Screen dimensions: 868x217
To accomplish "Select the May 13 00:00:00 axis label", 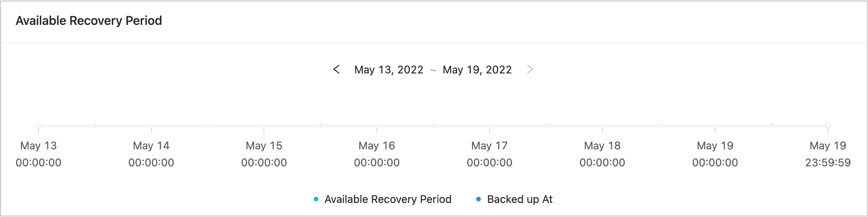I will coord(38,154).
